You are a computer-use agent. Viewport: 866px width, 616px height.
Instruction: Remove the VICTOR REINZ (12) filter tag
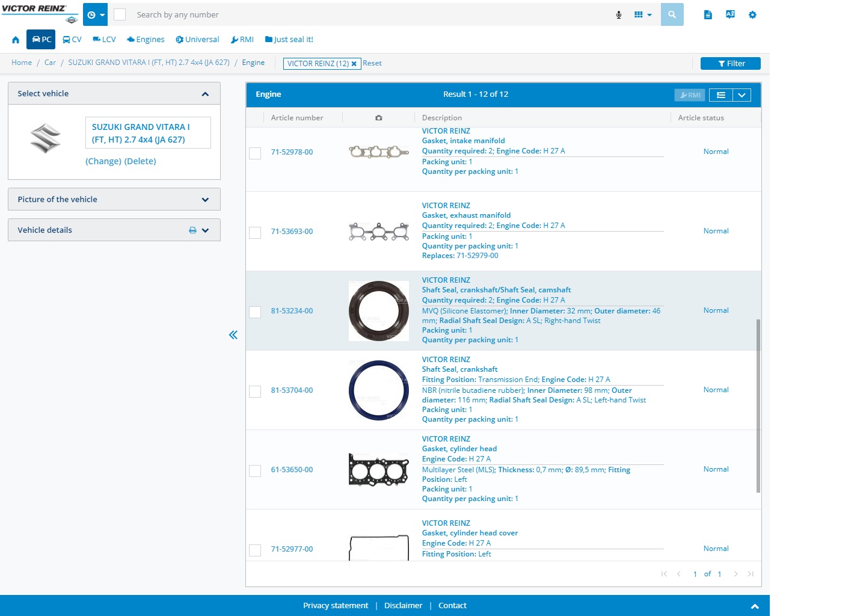click(354, 63)
